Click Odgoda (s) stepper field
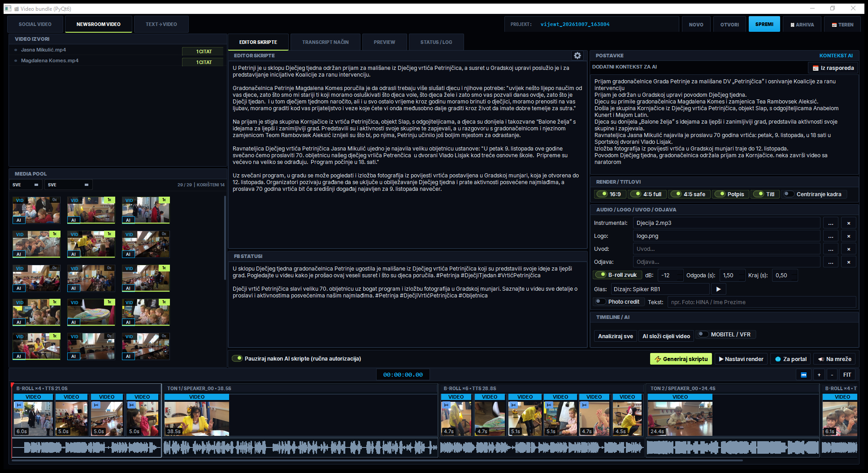 coord(732,275)
